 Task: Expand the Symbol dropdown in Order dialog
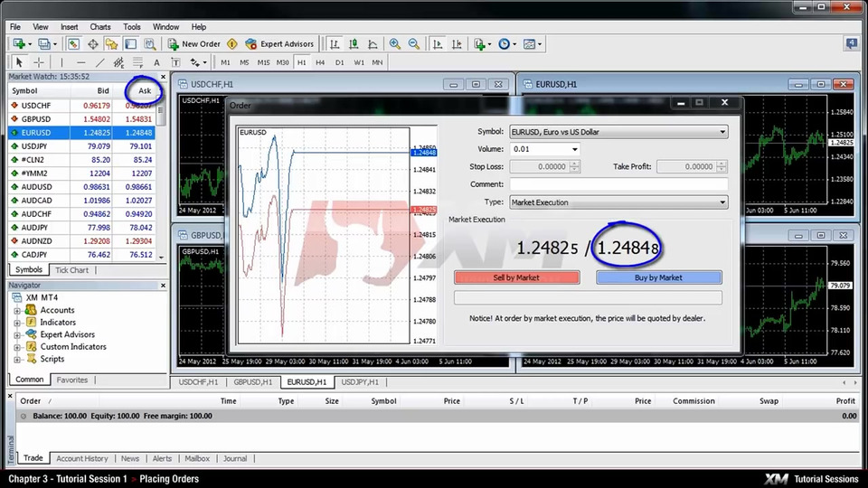[x=722, y=132]
